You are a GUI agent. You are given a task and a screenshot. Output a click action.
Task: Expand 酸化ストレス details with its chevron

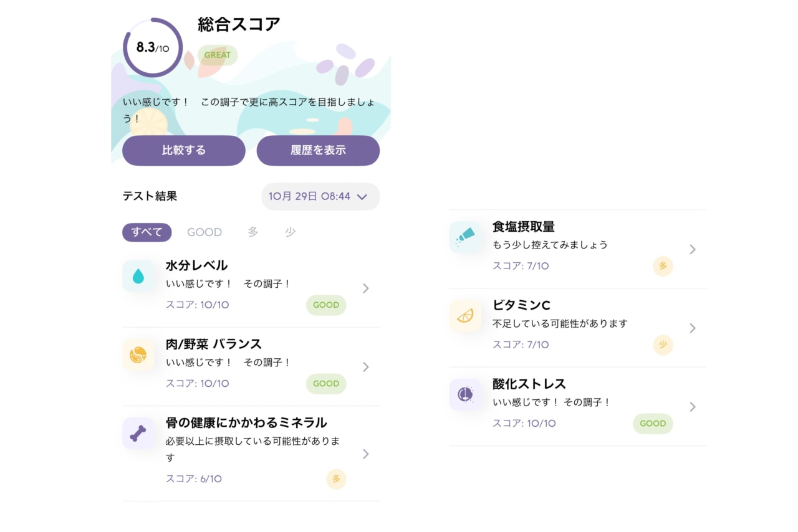[692, 407]
